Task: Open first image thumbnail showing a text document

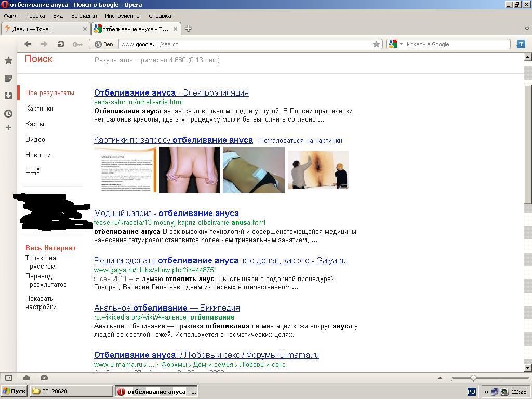Action: click(x=125, y=170)
